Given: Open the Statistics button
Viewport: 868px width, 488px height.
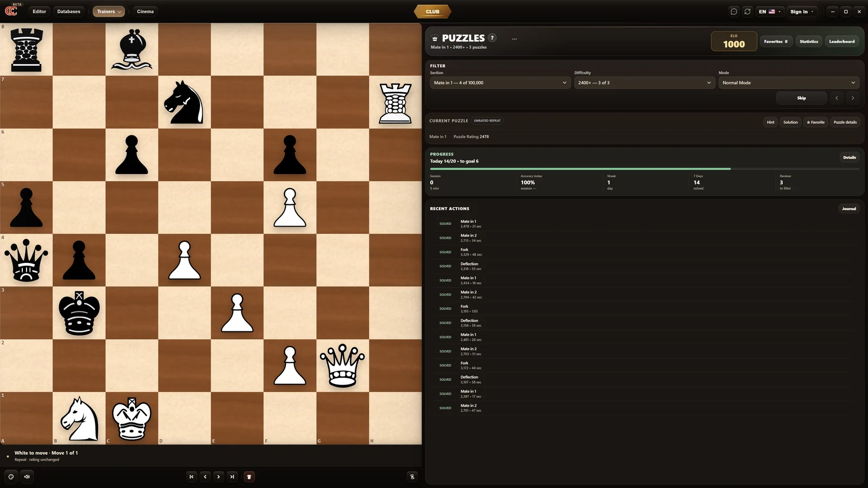Looking at the screenshot, I should click(809, 41).
